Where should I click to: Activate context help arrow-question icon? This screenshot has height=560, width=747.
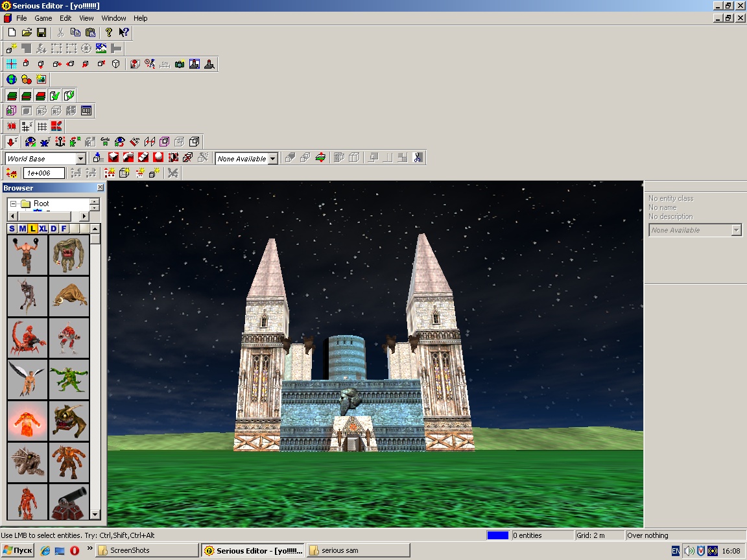[x=124, y=32]
